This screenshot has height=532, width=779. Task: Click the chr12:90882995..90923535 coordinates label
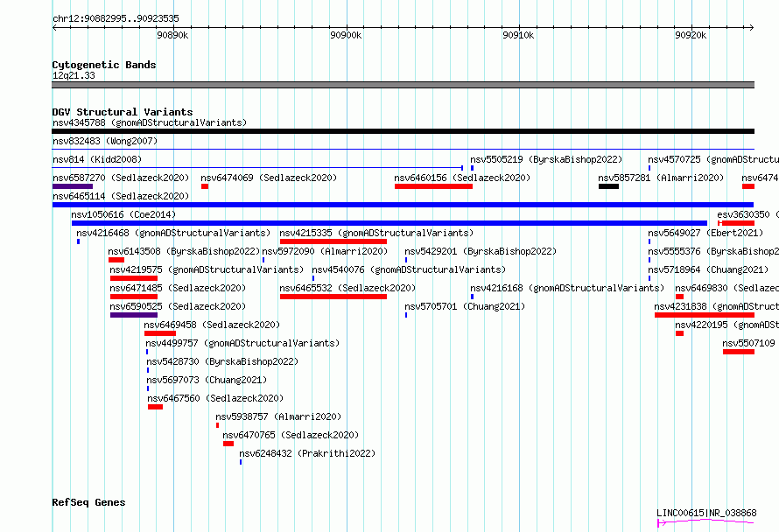(x=116, y=19)
